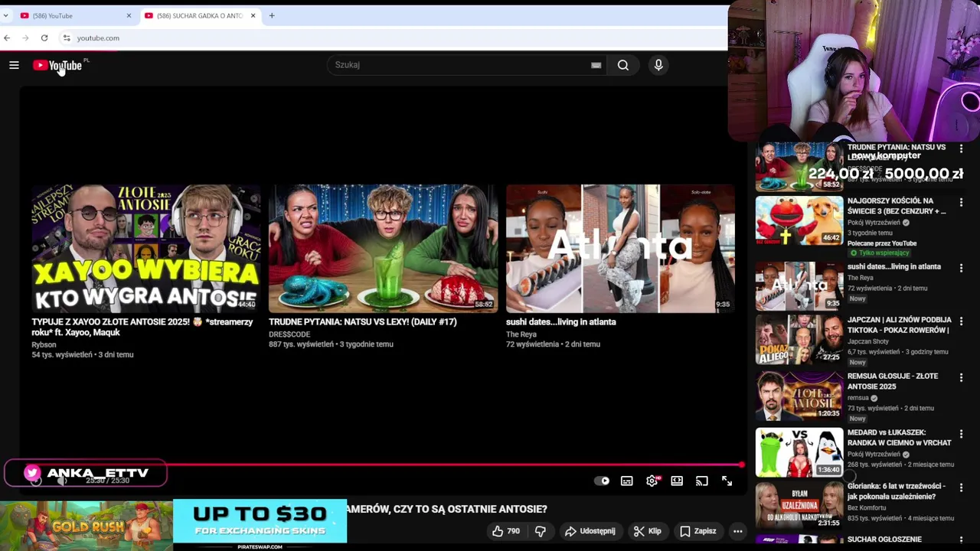Click sidebar title REMSUA GŁOSUJE - ZŁOTE ANTOSIE 2025
The width and height of the screenshot is (980, 551).
[x=893, y=381]
